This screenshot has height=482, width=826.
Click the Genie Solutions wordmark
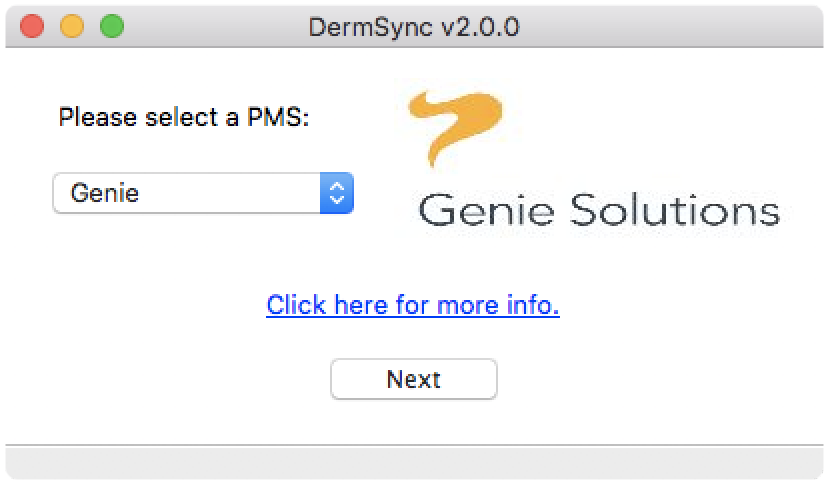pyautogui.click(x=598, y=210)
